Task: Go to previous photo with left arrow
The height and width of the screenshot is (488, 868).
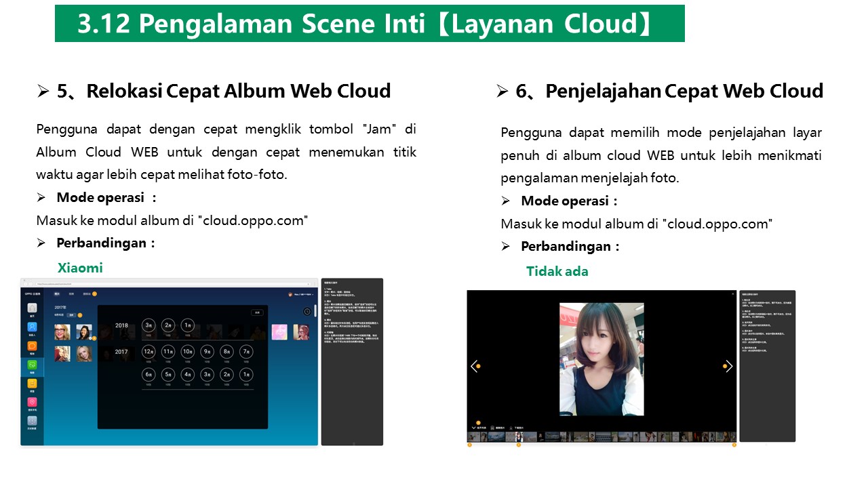Action: click(x=473, y=366)
